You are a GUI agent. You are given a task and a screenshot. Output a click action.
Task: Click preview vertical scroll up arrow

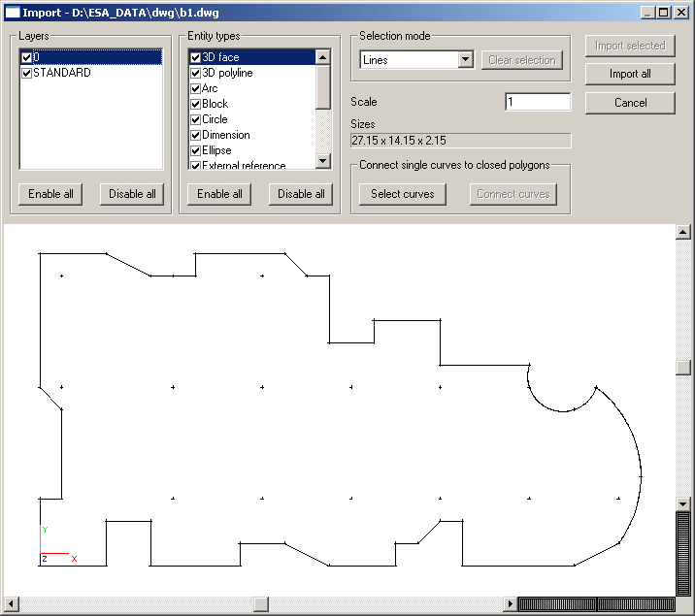683,232
